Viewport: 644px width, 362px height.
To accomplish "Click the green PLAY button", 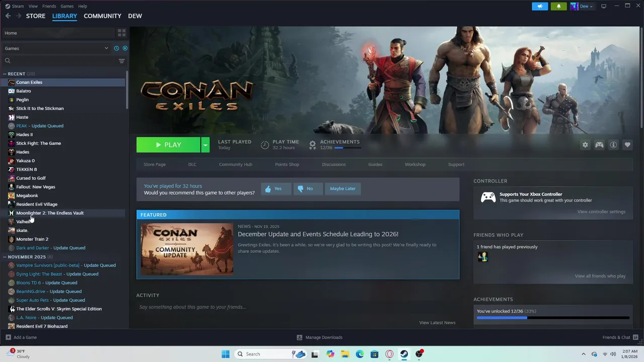I will tap(169, 145).
